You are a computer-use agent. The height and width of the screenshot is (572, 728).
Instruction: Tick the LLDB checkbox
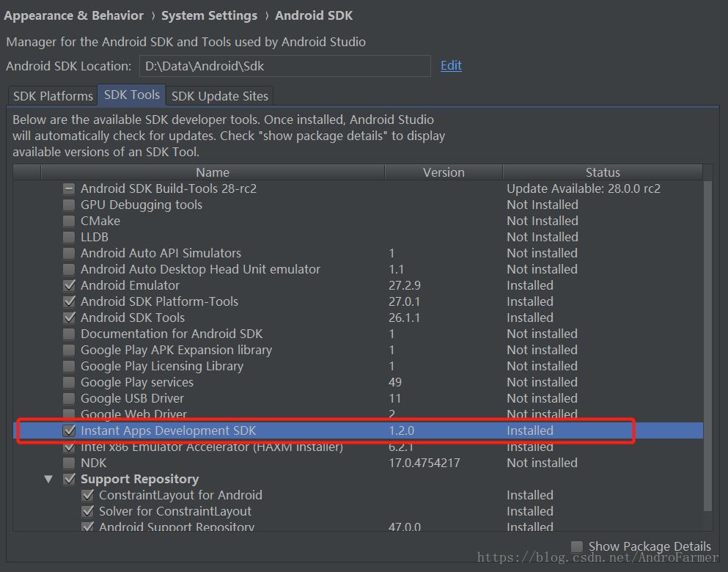(x=69, y=238)
